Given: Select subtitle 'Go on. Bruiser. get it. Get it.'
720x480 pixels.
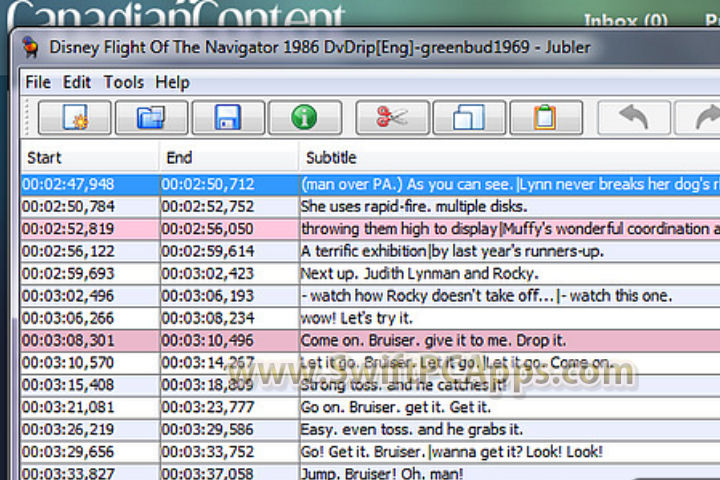Looking at the screenshot, I should pos(396,407).
